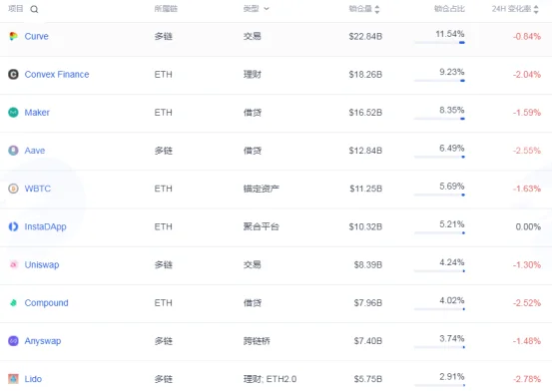552x392 pixels.
Task: Click the WBTC coin icon
Action: [13, 189]
